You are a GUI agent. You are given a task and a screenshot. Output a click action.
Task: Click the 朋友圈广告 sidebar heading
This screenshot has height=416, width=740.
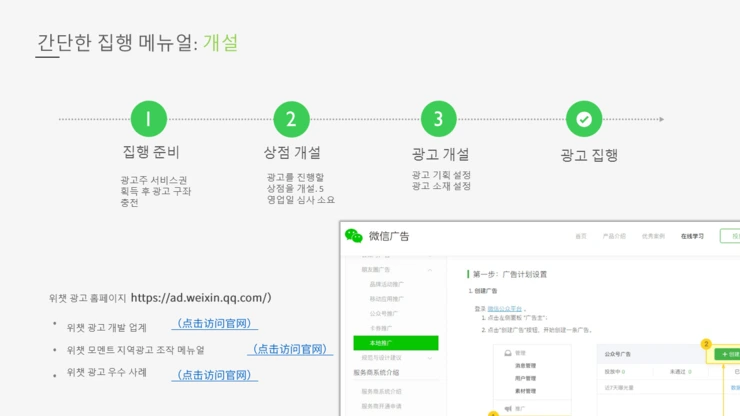[x=376, y=270]
